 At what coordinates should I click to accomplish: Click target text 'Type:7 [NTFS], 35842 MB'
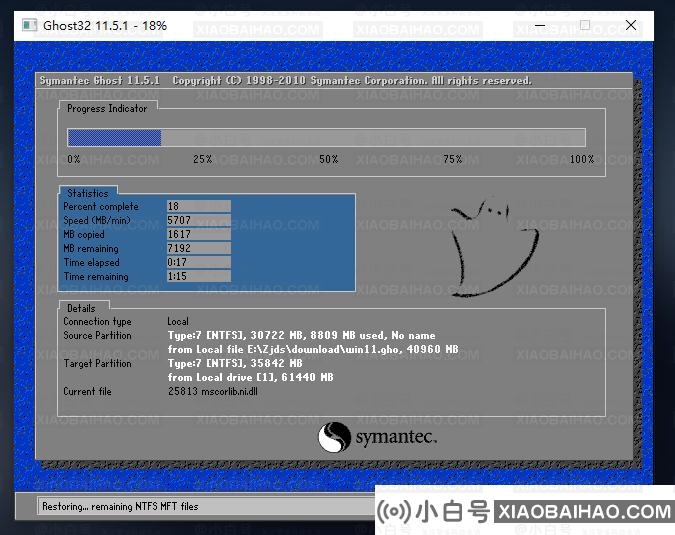235,363
